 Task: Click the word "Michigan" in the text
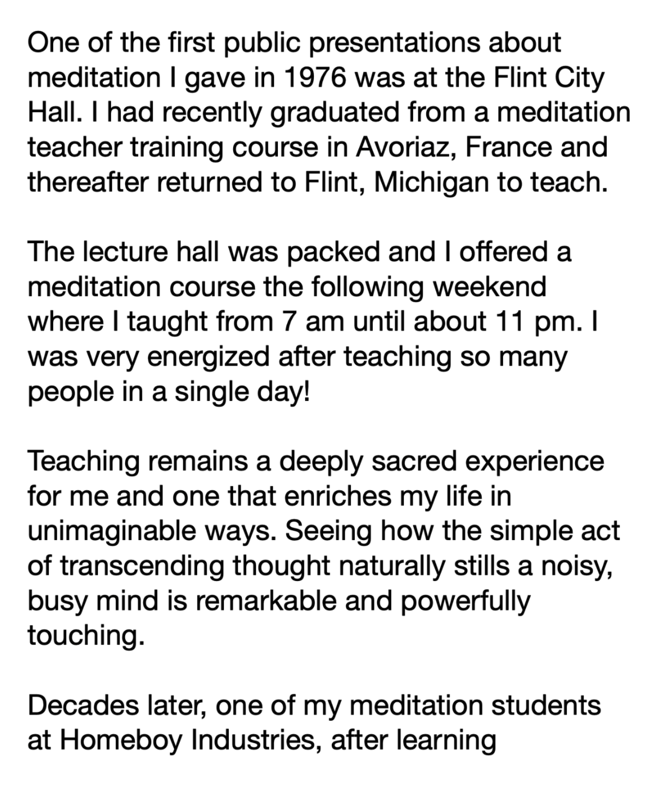[431, 183]
